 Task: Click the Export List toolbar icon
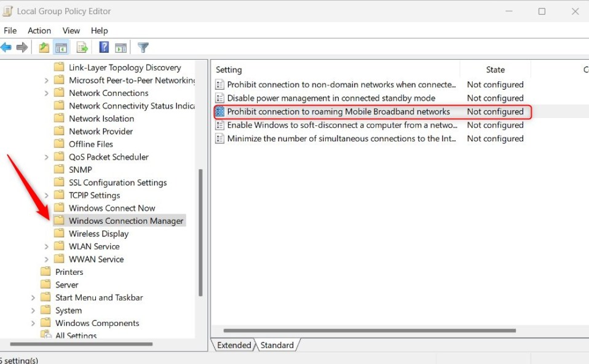82,47
